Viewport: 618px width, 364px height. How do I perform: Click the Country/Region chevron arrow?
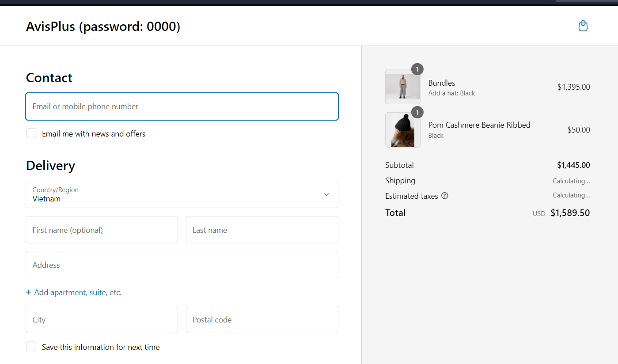click(x=326, y=194)
